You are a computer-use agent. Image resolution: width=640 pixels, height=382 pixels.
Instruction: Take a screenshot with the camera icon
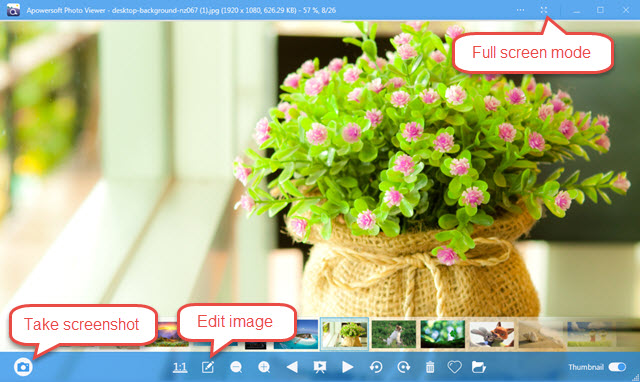(23, 367)
